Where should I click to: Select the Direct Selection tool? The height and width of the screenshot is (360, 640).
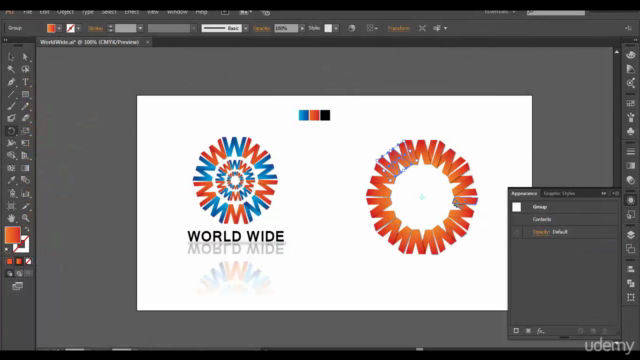25,57
